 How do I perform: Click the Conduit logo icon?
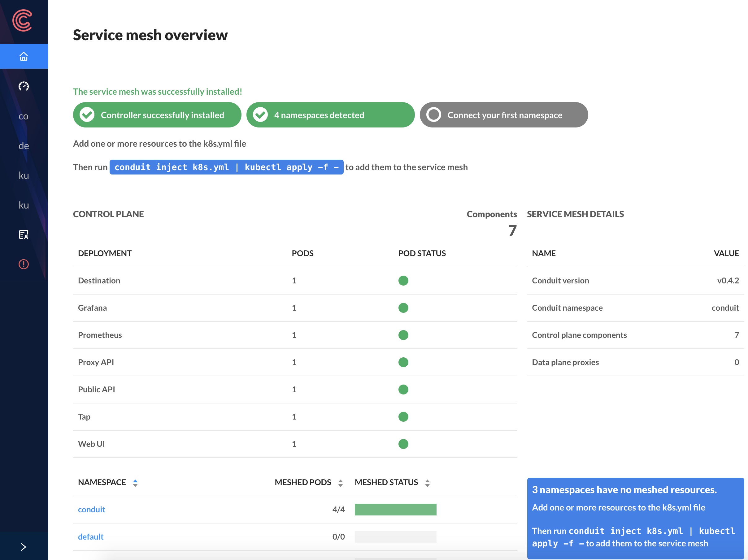coord(22,21)
